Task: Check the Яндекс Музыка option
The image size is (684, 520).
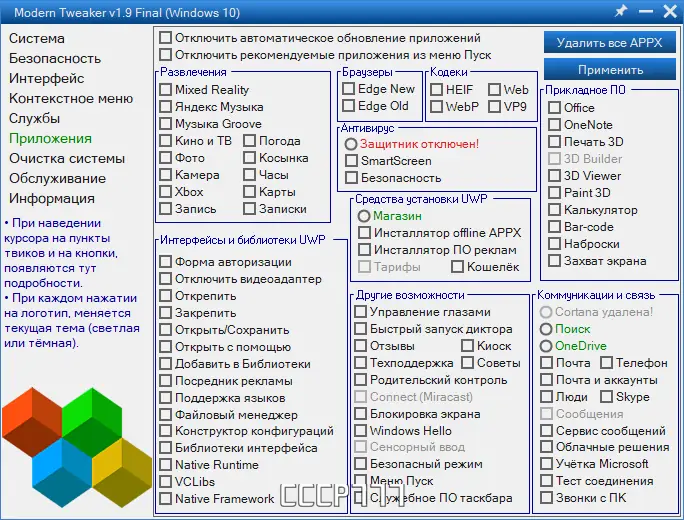Action: [165, 106]
